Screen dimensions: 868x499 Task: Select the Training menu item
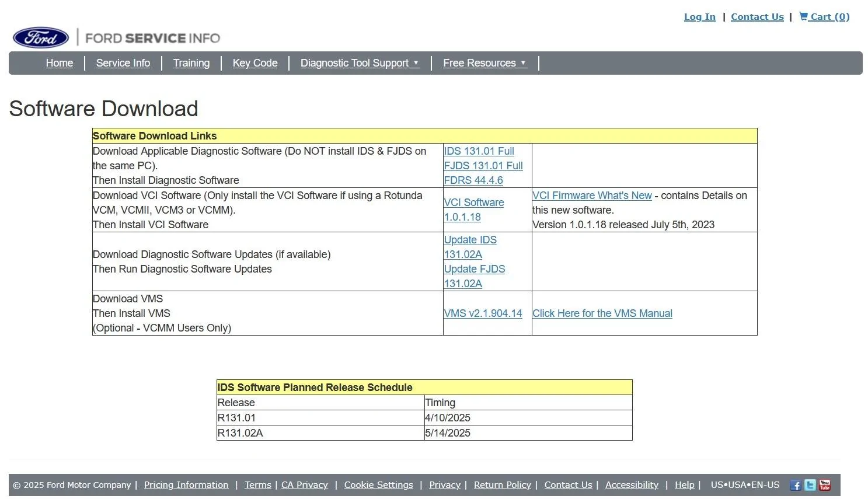pyautogui.click(x=191, y=63)
